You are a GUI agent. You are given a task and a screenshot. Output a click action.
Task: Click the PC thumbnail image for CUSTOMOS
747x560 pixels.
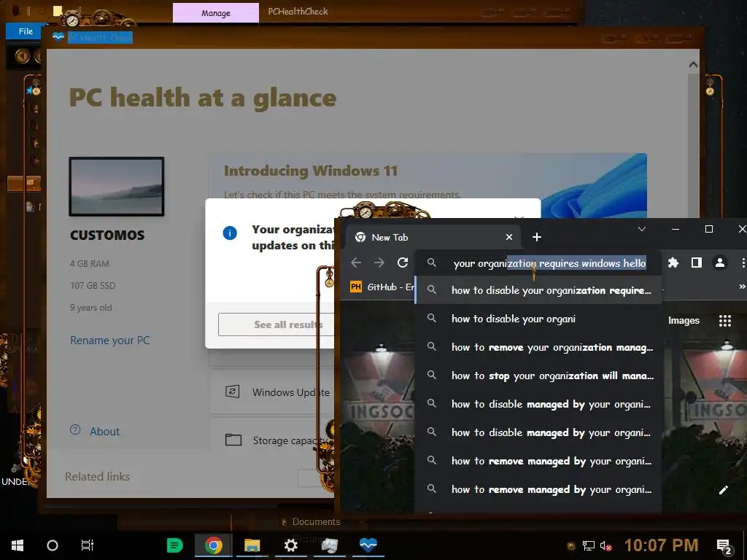click(117, 186)
